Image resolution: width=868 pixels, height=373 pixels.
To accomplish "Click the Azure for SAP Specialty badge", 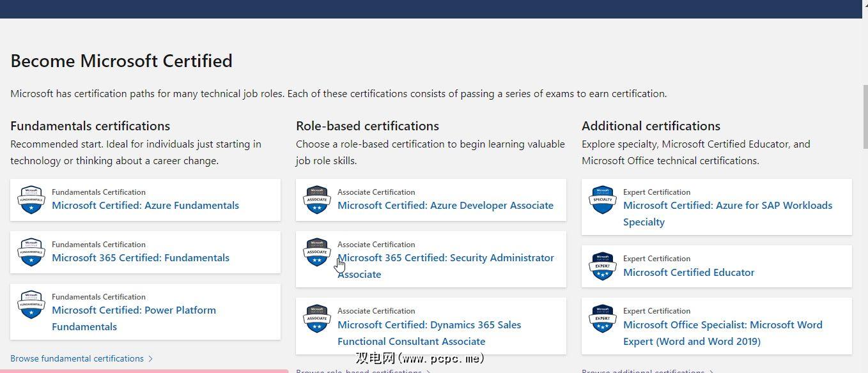I will [x=602, y=200].
